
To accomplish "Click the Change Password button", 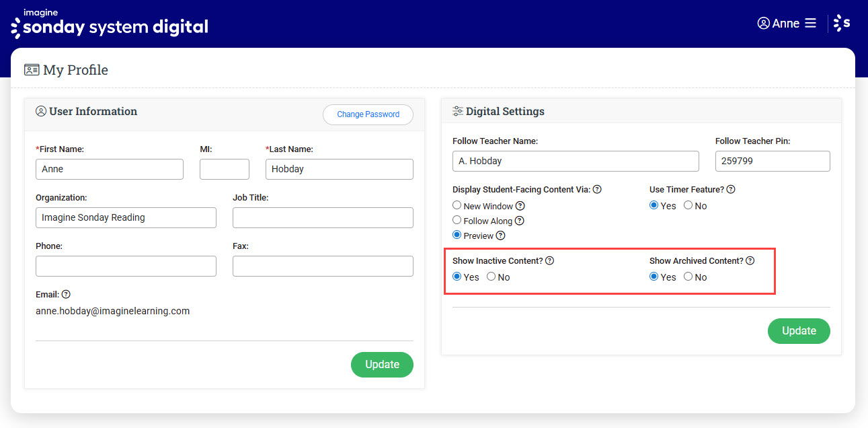I will [368, 114].
